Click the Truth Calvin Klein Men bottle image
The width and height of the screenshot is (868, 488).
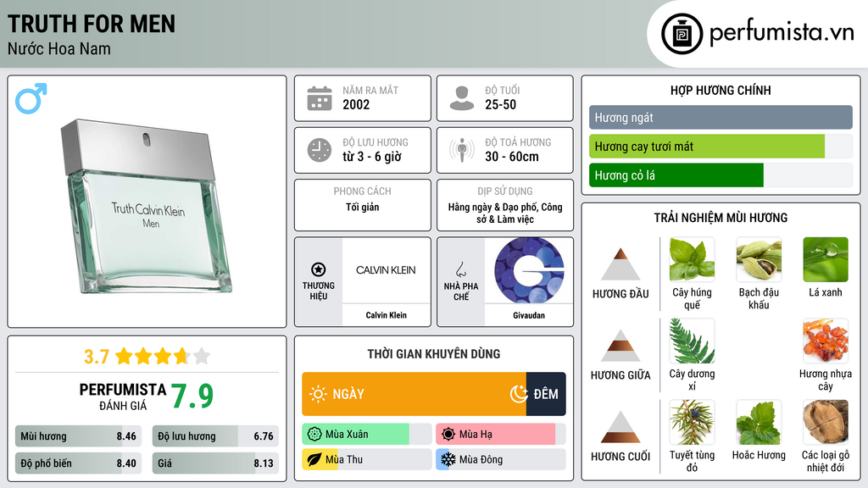(x=147, y=207)
